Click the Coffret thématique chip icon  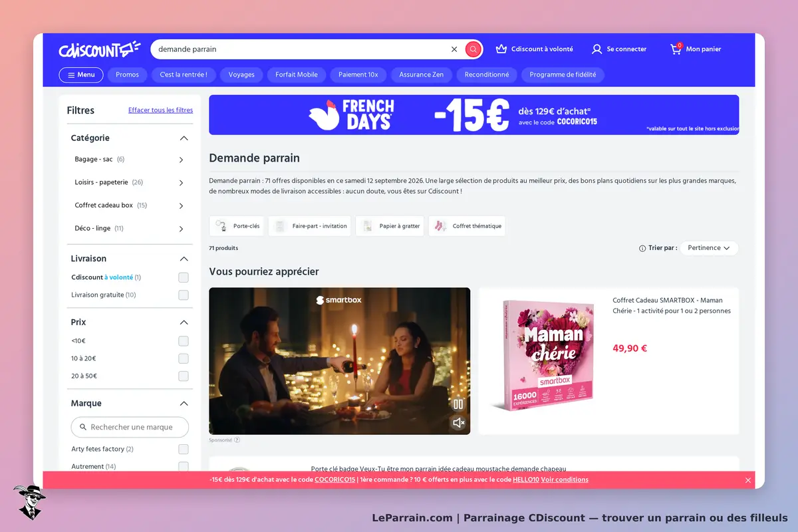[x=441, y=226]
